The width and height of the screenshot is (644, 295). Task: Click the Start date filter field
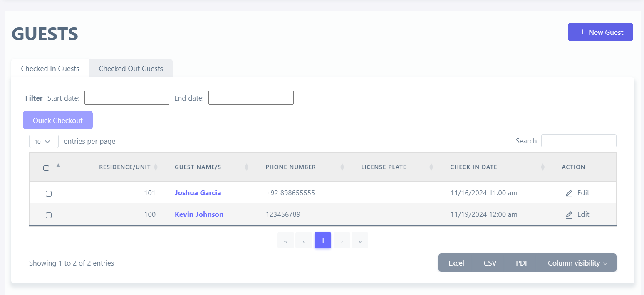(127, 98)
